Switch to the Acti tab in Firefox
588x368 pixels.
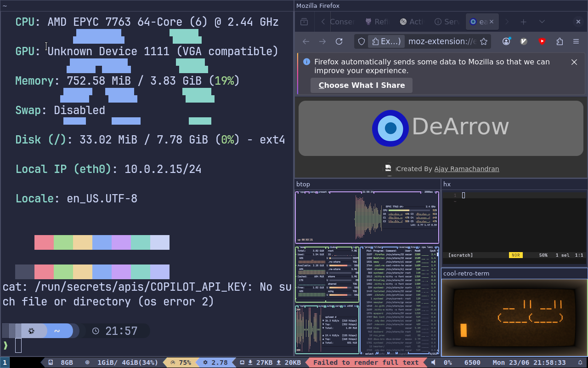click(412, 22)
